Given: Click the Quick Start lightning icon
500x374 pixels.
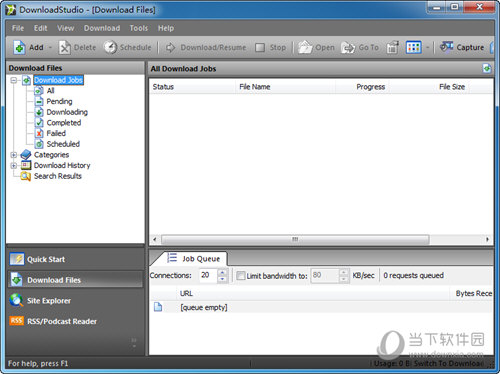Looking at the screenshot, I should 17,259.
